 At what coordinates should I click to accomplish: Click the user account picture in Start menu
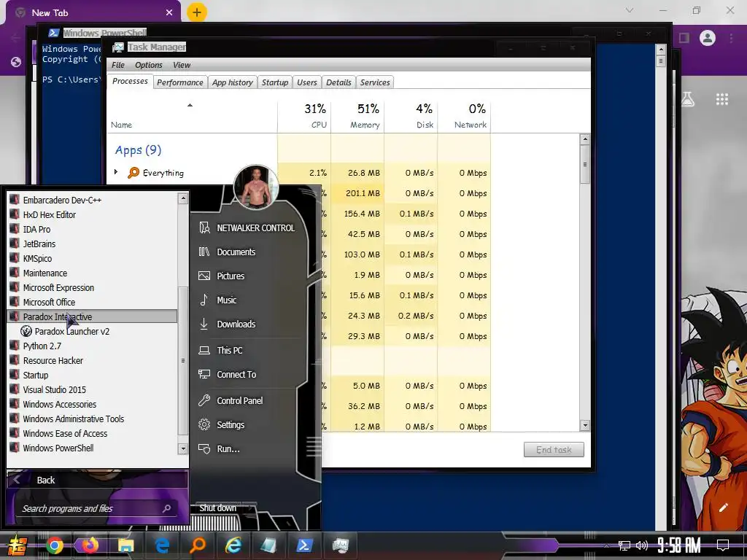(256, 187)
